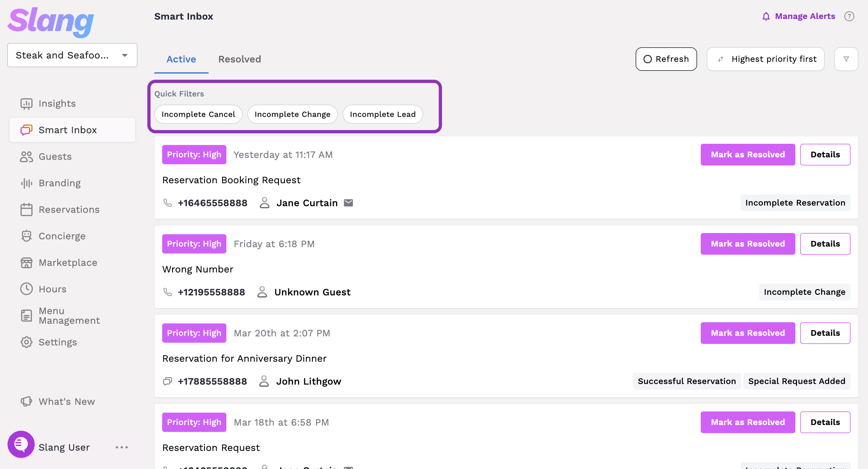The width and height of the screenshot is (868, 469).
Task: Click phone icon beside +16465558888
Action: pyautogui.click(x=168, y=203)
